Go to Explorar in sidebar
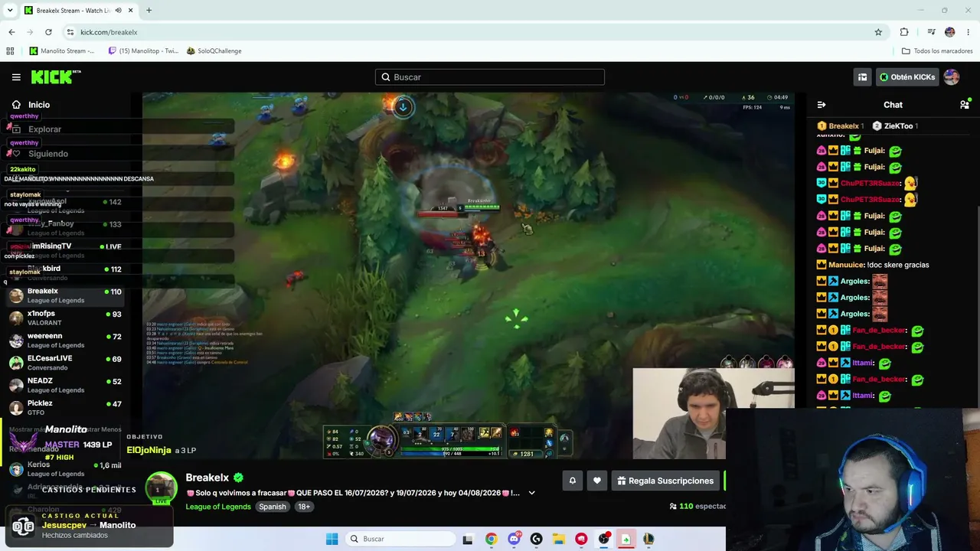 (x=44, y=129)
